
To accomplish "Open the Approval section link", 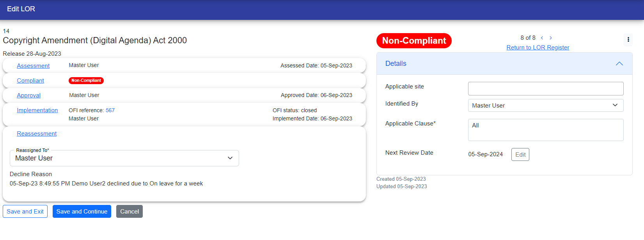I will [28, 95].
